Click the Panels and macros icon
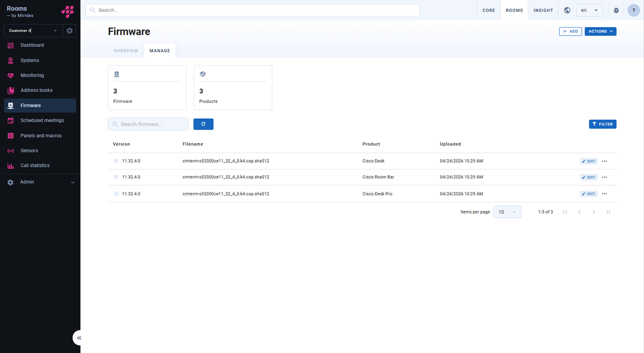 (11, 136)
